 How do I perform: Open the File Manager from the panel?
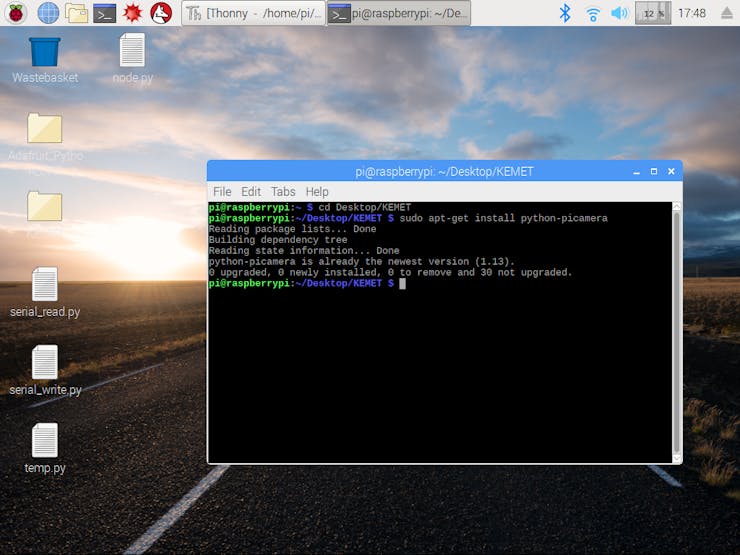(x=76, y=13)
